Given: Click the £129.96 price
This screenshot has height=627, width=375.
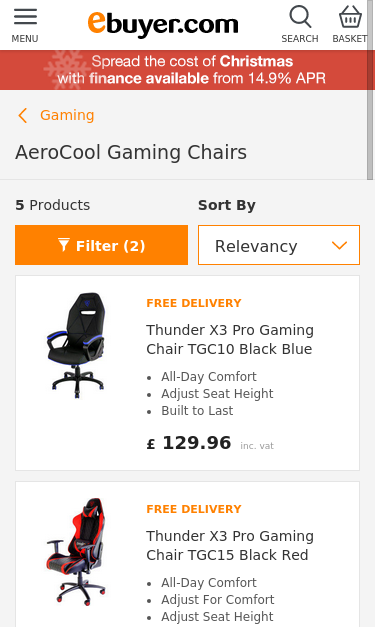Looking at the screenshot, I should (x=189, y=443).
